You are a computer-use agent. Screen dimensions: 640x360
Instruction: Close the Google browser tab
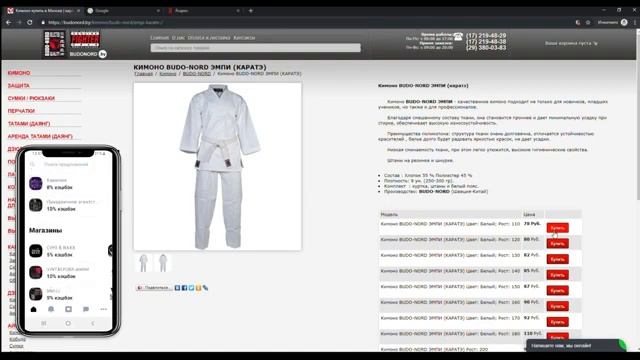tap(158, 11)
